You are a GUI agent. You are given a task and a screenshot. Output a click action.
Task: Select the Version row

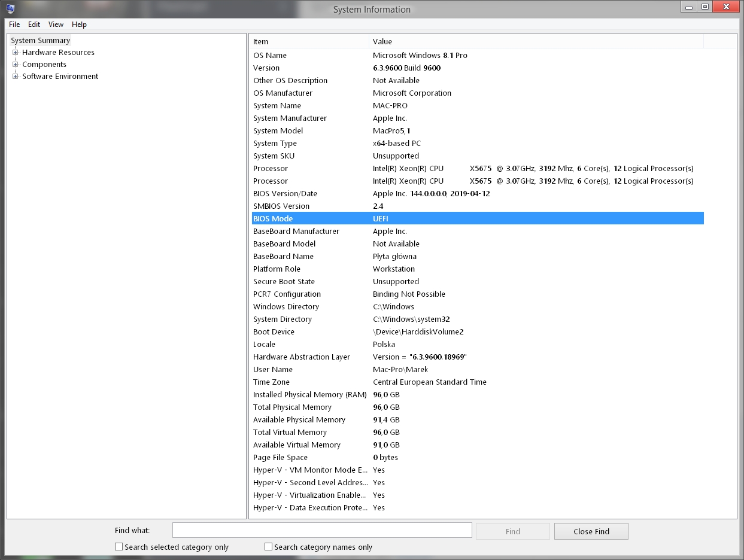click(x=478, y=68)
